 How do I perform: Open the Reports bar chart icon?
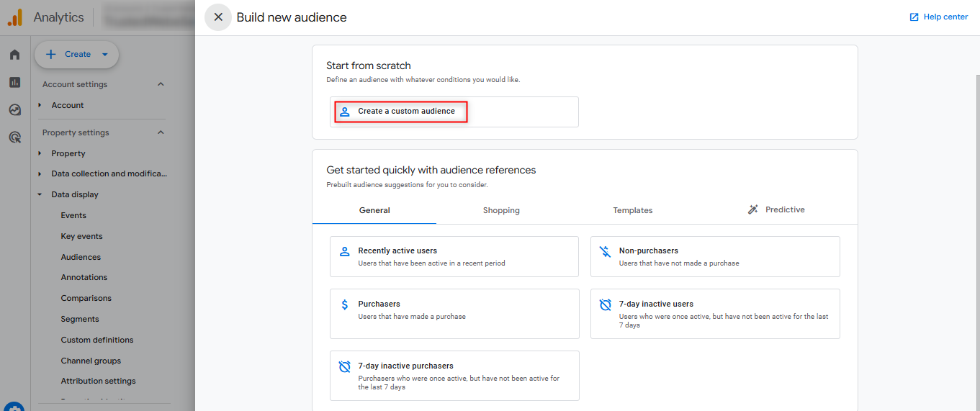coord(15,82)
